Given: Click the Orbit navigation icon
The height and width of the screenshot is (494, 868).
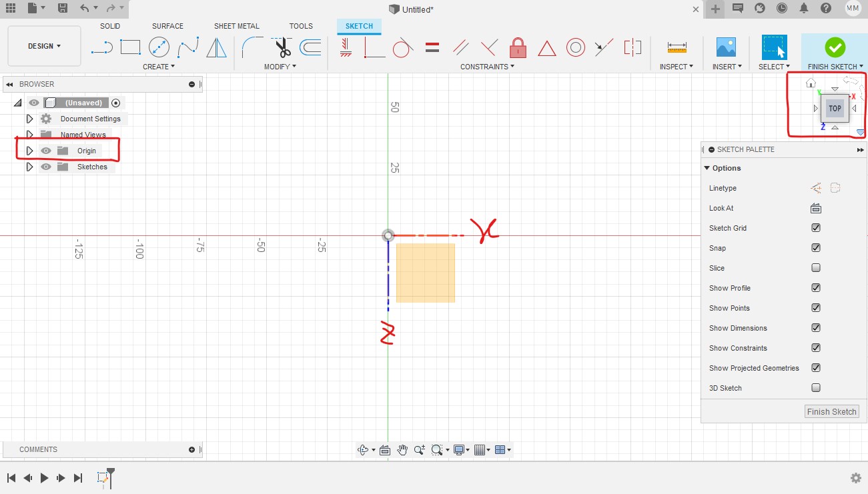Looking at the screenshot, I should [363, 450].
